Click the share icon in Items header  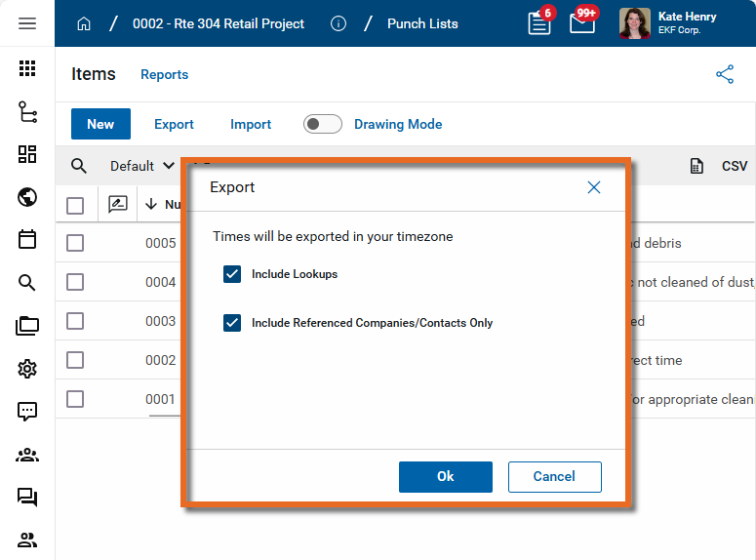[725, 74]
